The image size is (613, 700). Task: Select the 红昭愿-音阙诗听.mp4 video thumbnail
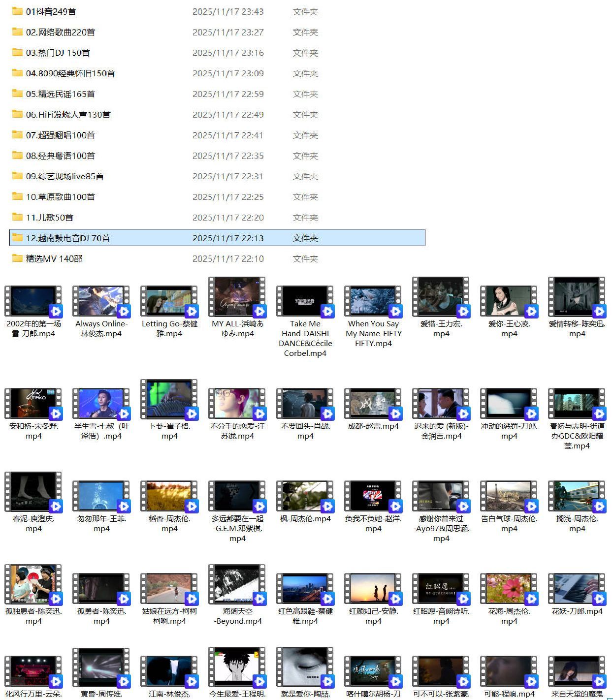click(x=441, y=589)
